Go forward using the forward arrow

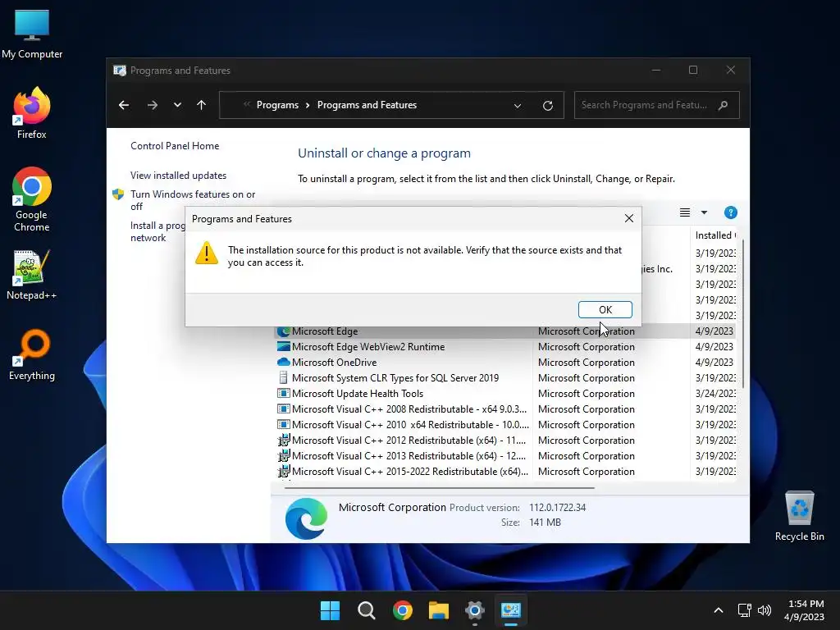pos(152,105)
